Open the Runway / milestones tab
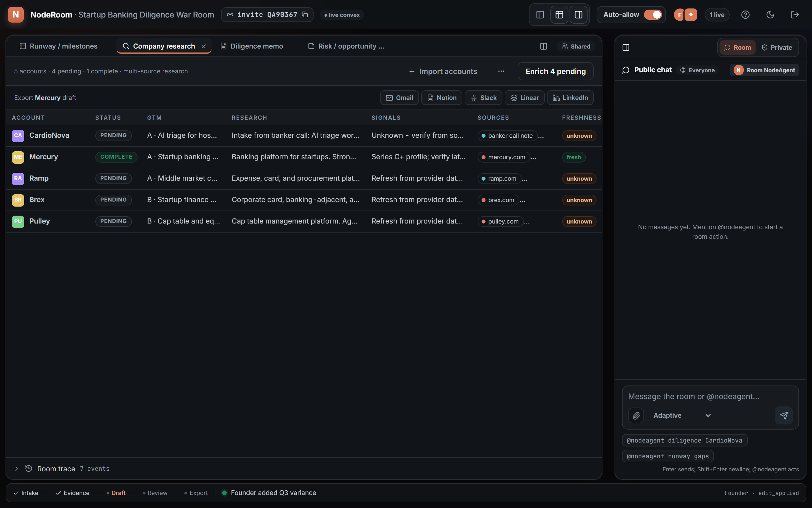This screenshot has height=508, width=812. point(58,46)
